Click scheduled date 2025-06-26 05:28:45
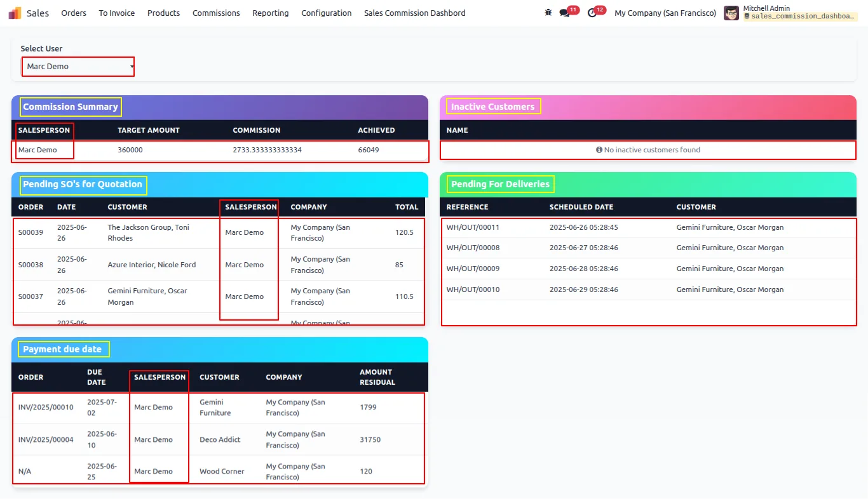 coord(584,227)
